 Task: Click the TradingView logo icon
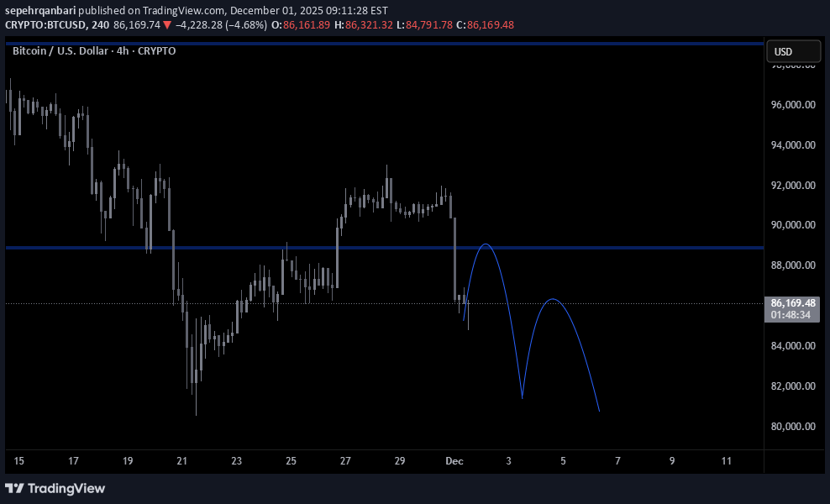coord(14,488)
